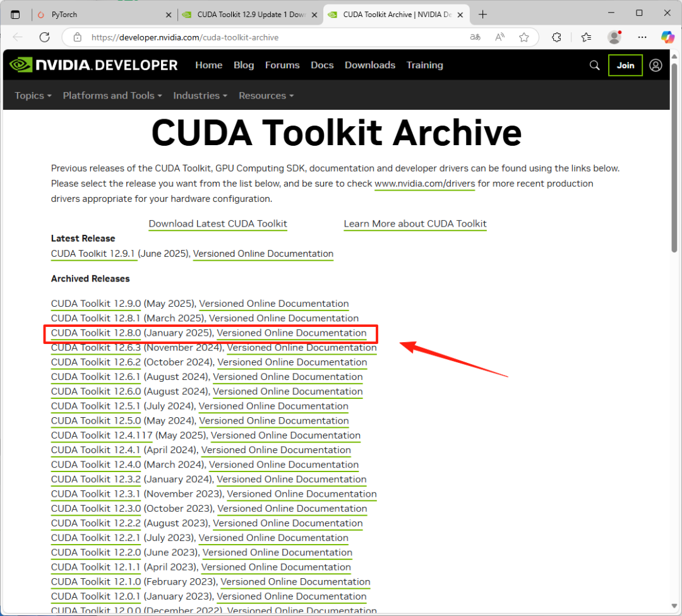Expand the Resources dropdown menu
Viewport: 682px width, 616px height.
point(266,96)
